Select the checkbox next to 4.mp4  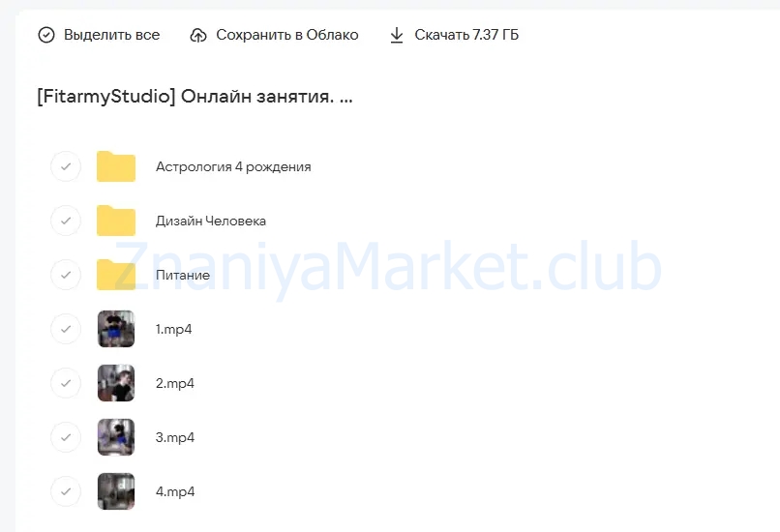66,491
